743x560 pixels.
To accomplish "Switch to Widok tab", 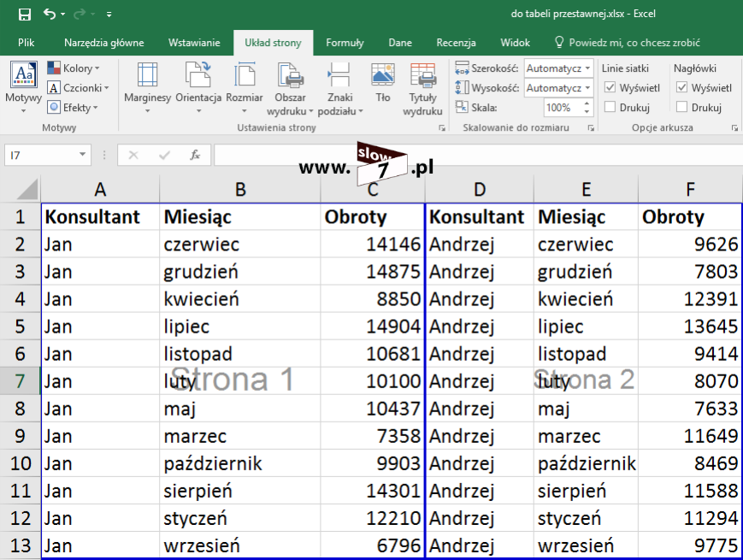I will (515, 43).
